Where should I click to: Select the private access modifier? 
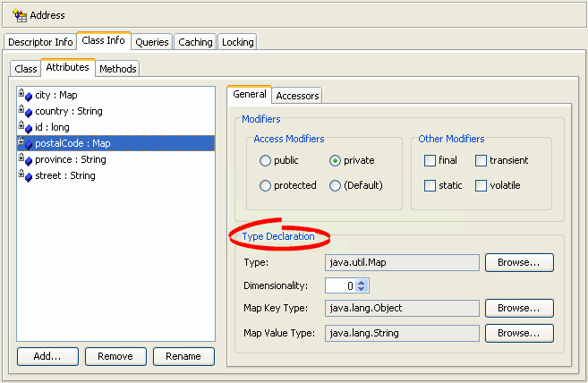click(x=335, y=160)
